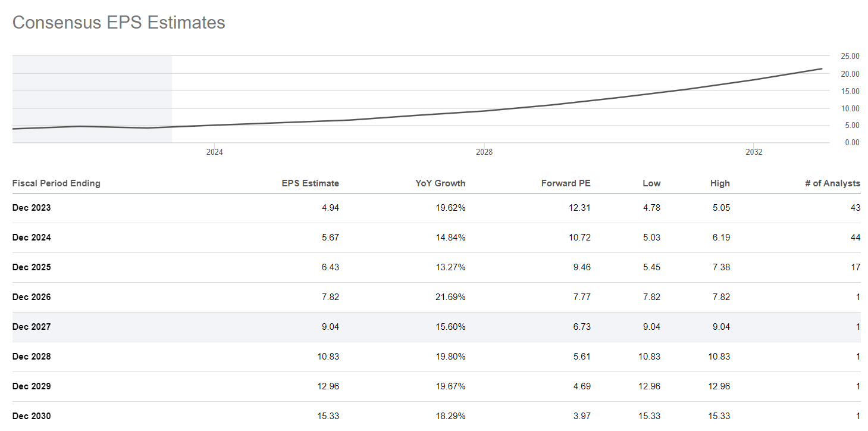Click the Consensus EPS Estimates heading

coord(119,23)
